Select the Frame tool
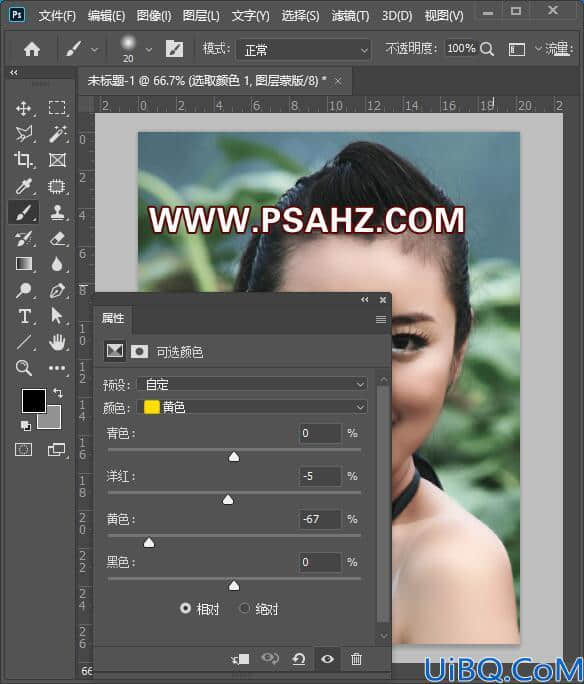This screenshot has width=584, height=684. click(x=57, y=160)
